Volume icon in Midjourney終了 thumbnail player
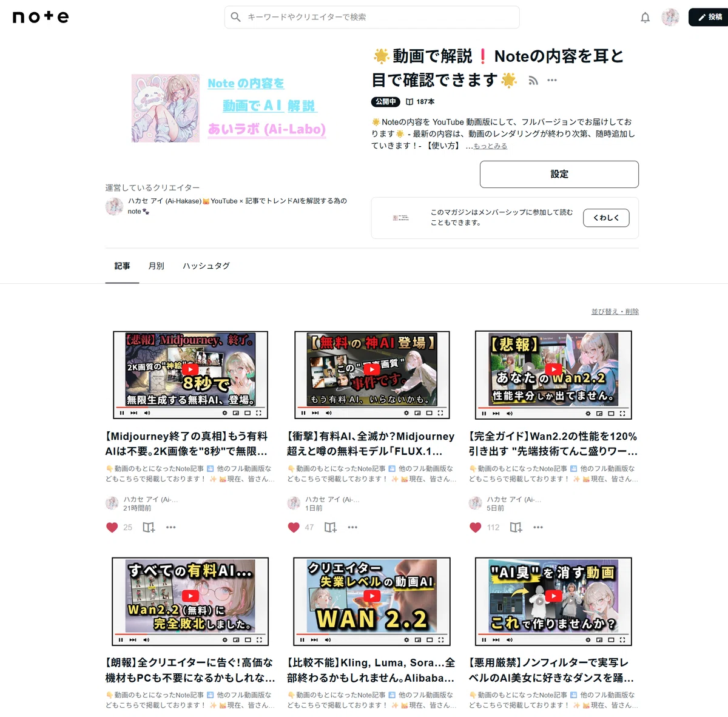Screen dimensions: 728x717 (x=147, y=413)
